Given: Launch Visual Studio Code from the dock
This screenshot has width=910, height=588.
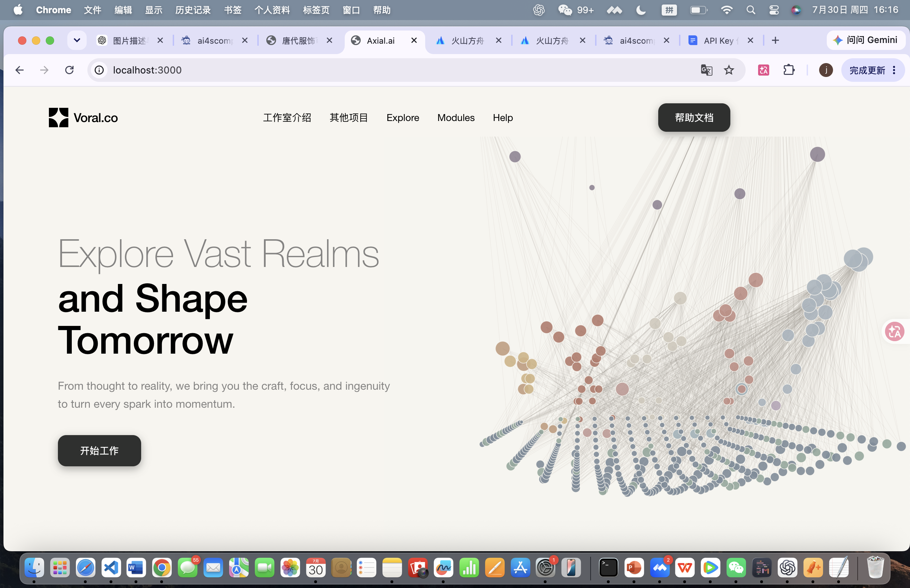Looking at the screenshot, I should click(x=111, y=568).
